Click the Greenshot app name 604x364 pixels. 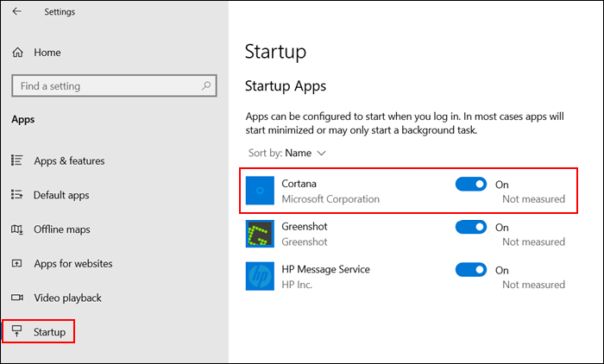(305, 226)
